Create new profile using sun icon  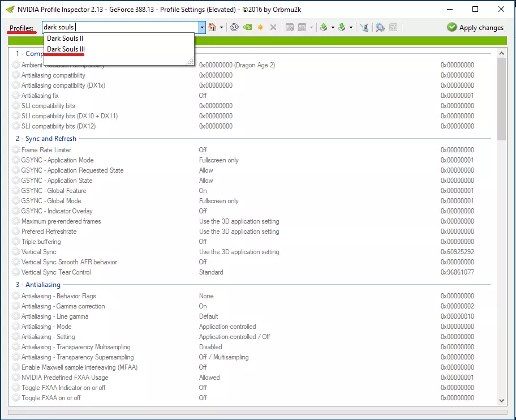pos(260,27)
